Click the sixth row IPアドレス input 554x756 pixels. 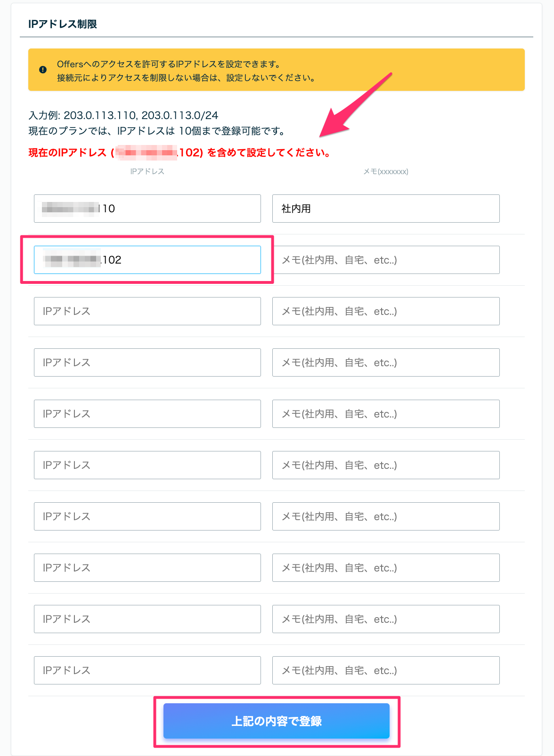pos(147,465)
